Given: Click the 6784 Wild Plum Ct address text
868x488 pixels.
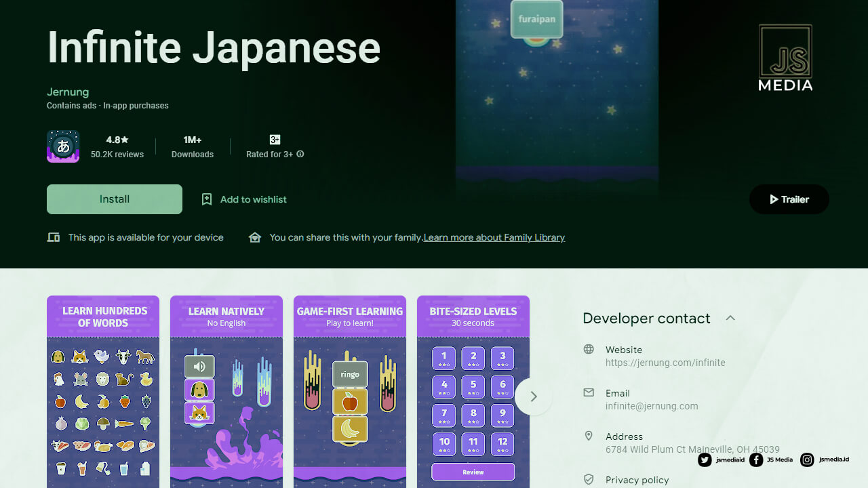Looking at the screenshot, I should (692, 449).
